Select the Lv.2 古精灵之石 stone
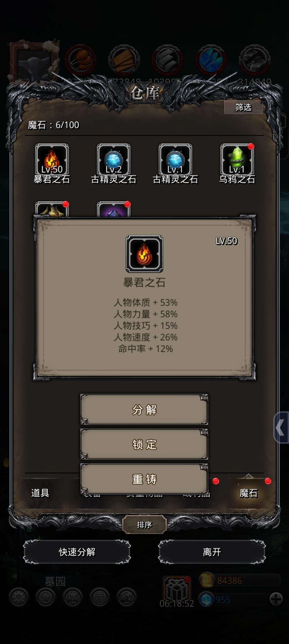Image resolution: width=289 pixels, height=644 pixels. pyautogui.click(x=113, y=160)
